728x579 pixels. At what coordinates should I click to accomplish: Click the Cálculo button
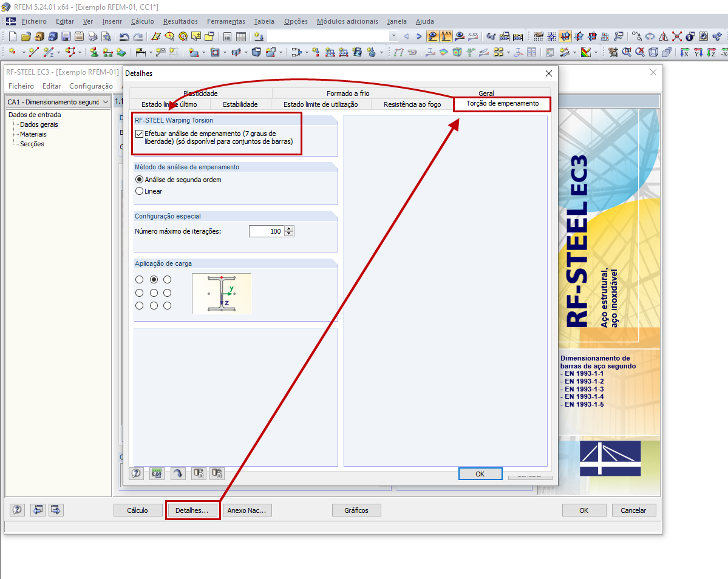click(137, 510)
